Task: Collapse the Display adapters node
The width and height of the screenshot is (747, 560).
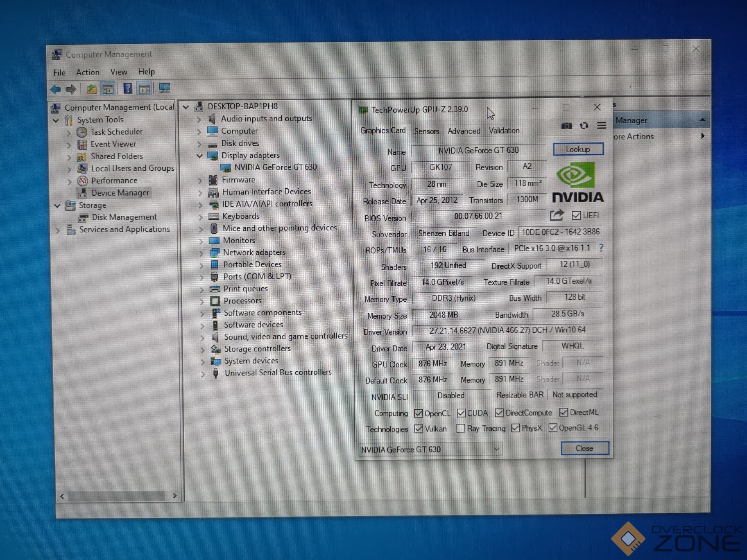Action: 200,156
